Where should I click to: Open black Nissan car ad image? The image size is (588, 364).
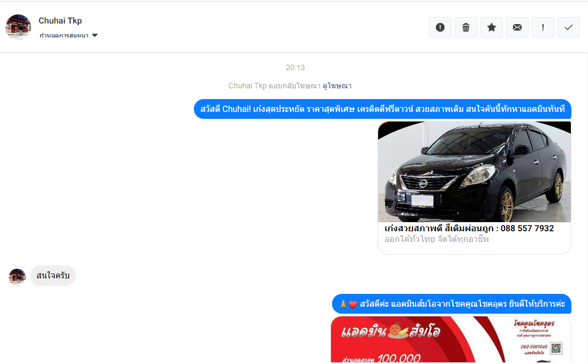click(474, 172)
